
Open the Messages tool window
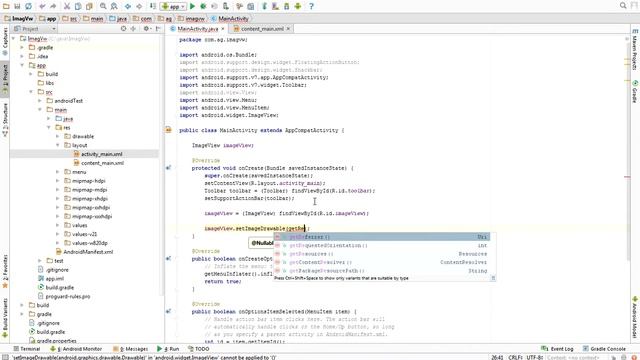131,349
